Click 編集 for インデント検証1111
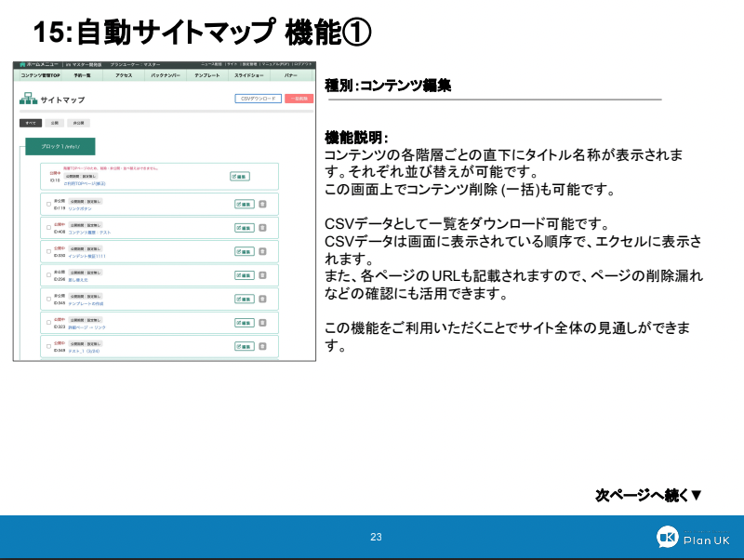The height and width of the screenshot is (560, 744). pyautogui.click(x=245, y=251)
